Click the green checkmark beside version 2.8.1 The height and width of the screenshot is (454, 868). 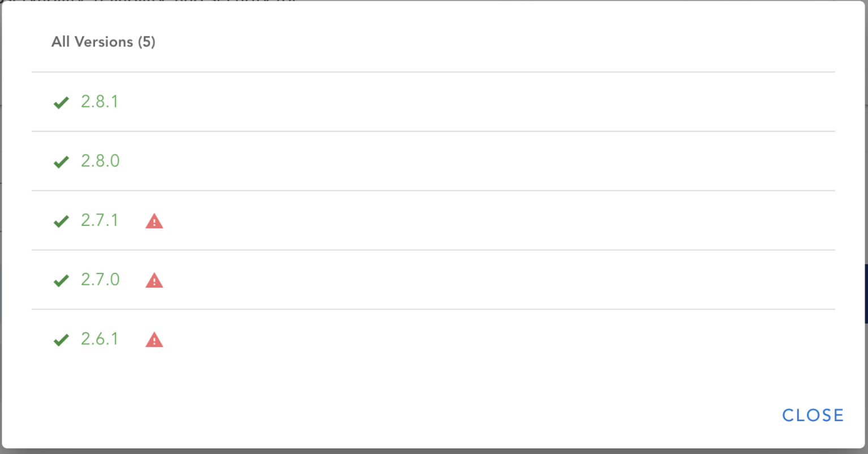(x=61, y=102)
